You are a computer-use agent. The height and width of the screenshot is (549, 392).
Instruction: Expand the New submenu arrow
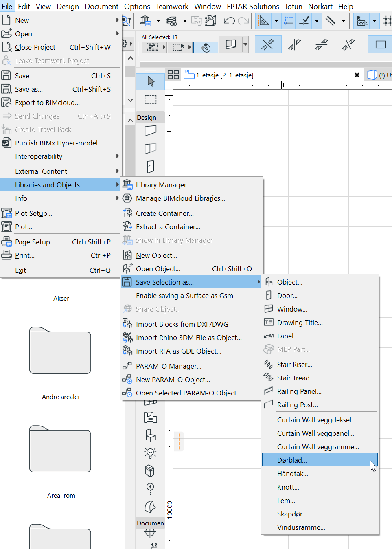tap(118, 20)
